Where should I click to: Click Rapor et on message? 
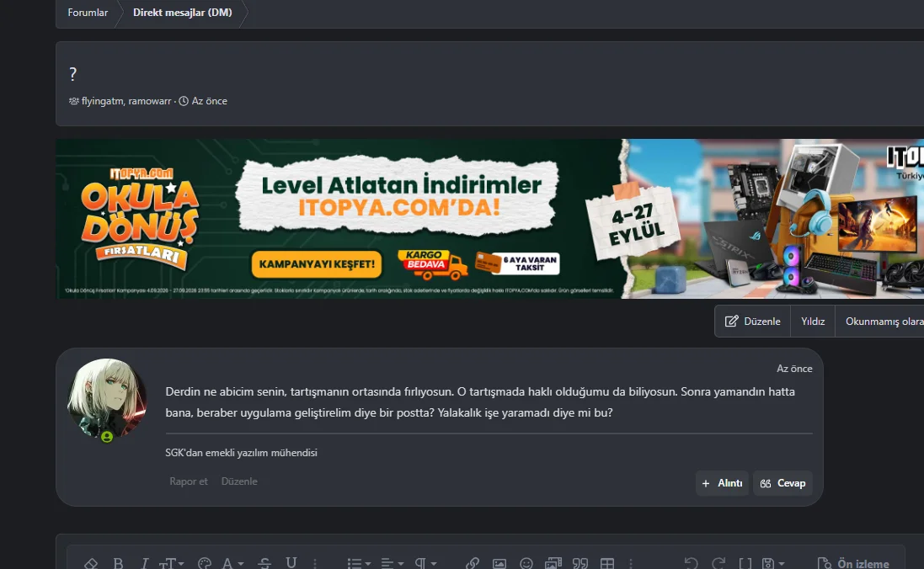(x=189, y=481)
